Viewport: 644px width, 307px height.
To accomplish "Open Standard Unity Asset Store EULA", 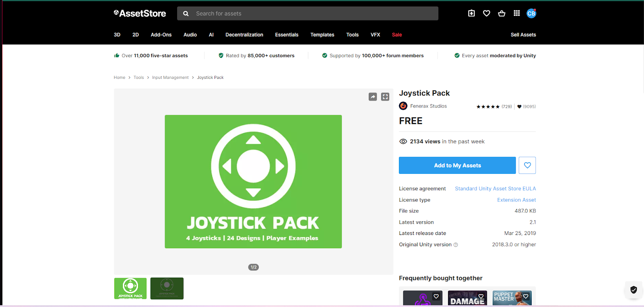I will click(495, 189).
